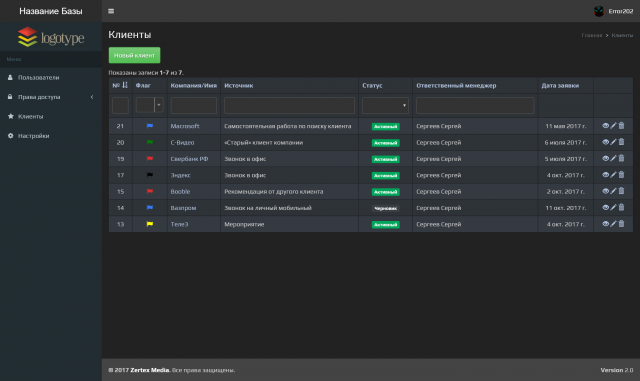Click the green Новый клиент button
Viewport: 640px width, 381px height.
click(134, 55)
